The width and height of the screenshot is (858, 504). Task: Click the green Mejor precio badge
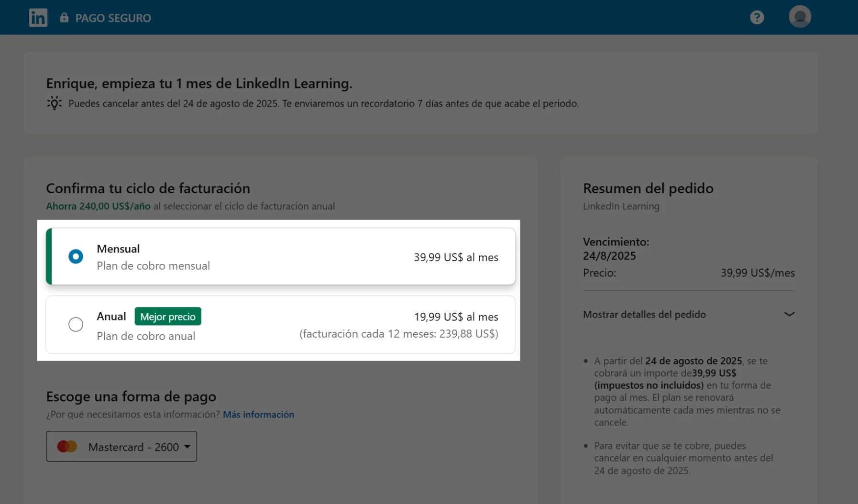pyautogui.click(x=168, y=317)
